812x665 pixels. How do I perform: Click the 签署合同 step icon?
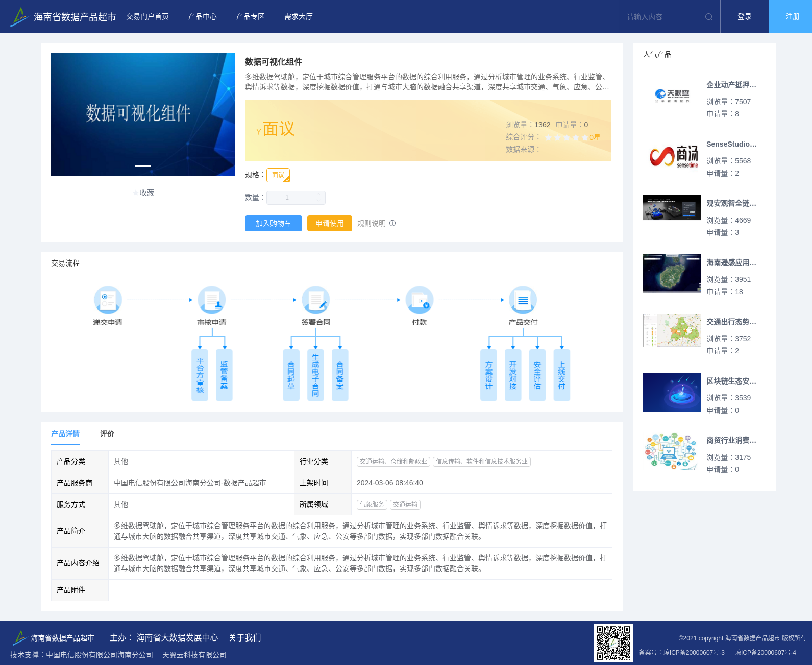pyautogui.click(x=316, y=300)
